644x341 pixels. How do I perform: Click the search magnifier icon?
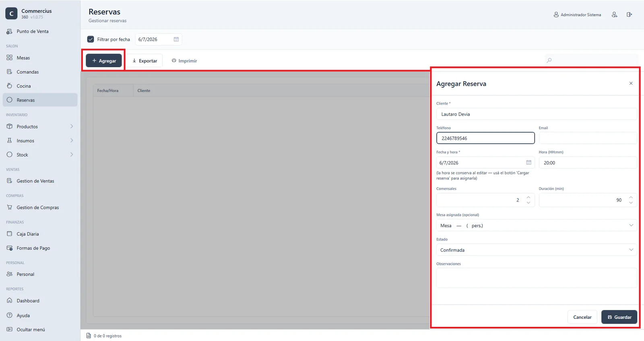[x=549, y=60]
